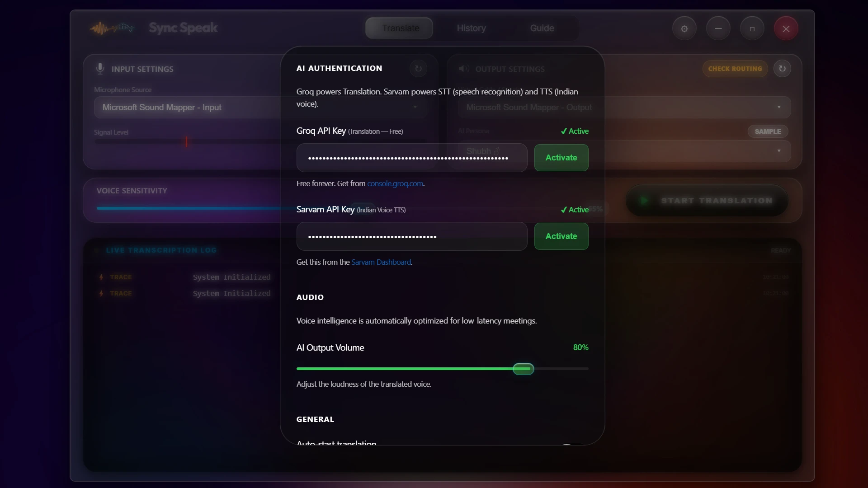Open Microsoft Sound Mapper - Output dropdown
The height and width of the screenshot is (488, 868).
pos(624,107)
